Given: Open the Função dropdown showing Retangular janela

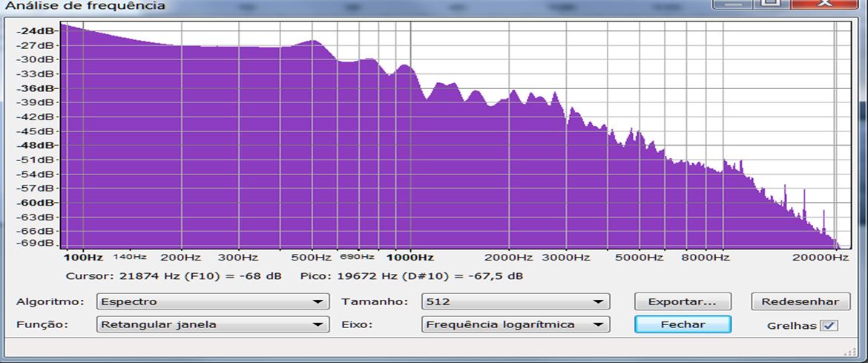Looking at the screenshot, I should [213, 324].
